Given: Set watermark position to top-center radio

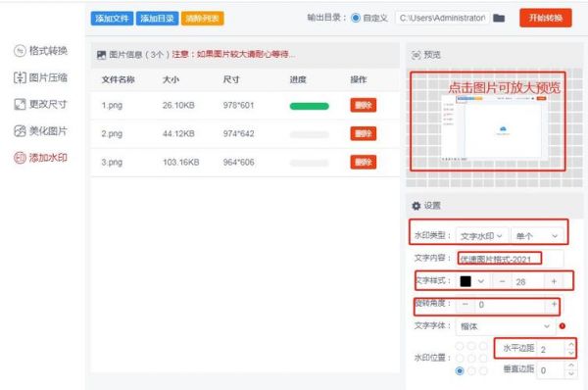Looking at the screenshot, I should pyautogui.click(x=471, y=346).
